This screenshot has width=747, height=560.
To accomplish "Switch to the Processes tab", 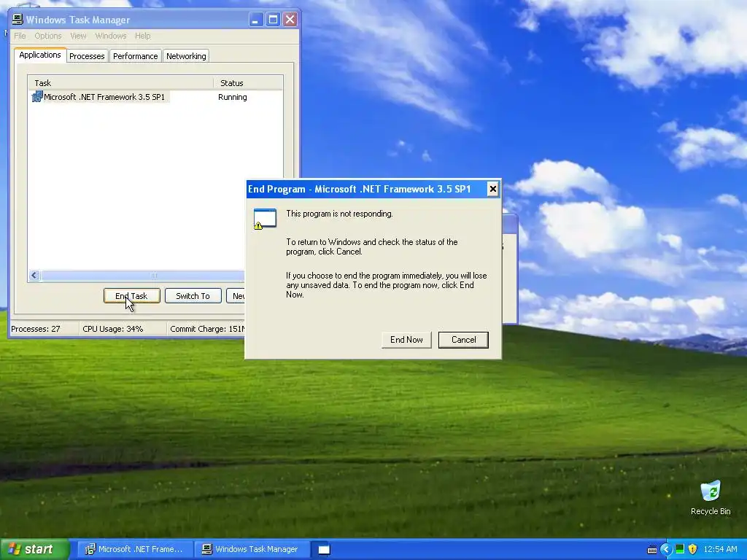I will tap(87, 55).
